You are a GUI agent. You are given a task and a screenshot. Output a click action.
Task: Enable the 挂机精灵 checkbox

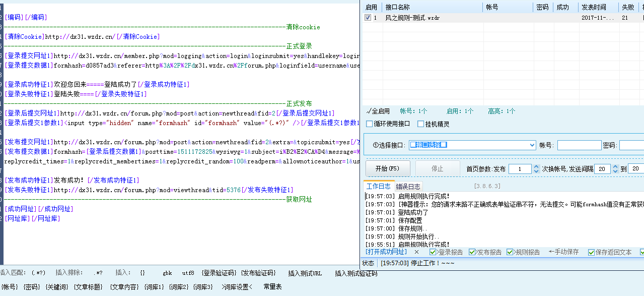[x=419, y=123]
